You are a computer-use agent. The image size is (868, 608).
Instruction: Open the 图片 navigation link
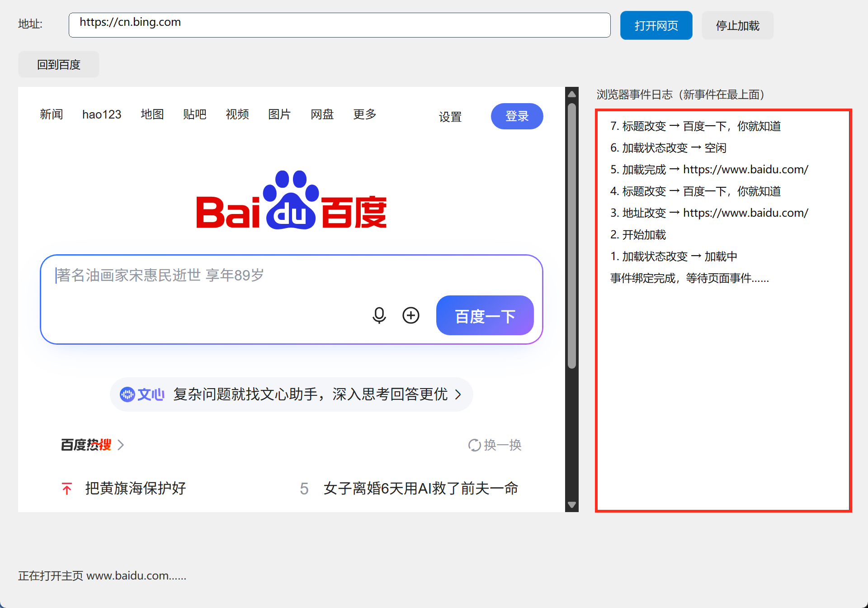(x=279, y=114)
